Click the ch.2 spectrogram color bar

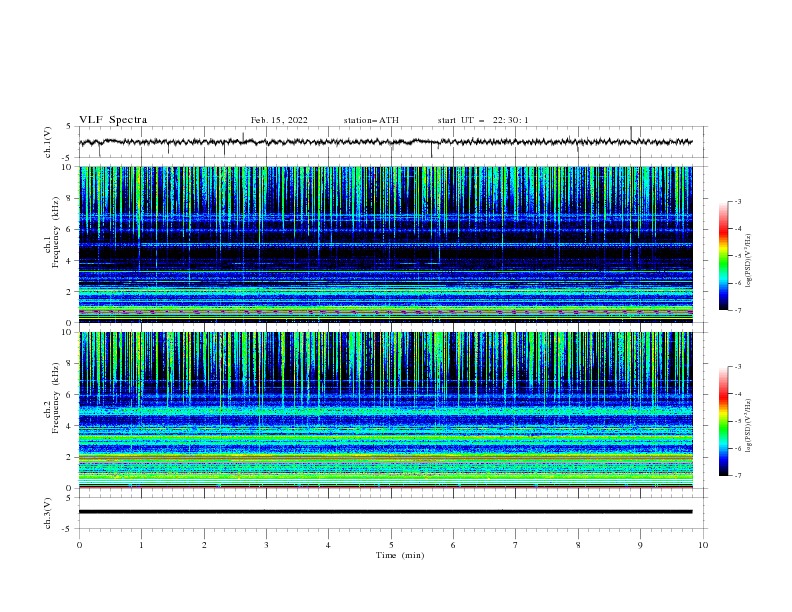[x=723, y=421]
